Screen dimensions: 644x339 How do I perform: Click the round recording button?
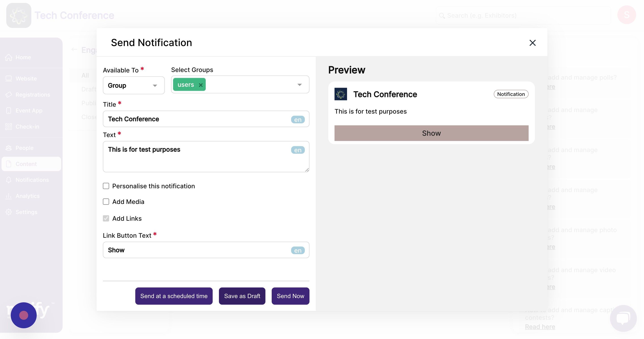24,315
